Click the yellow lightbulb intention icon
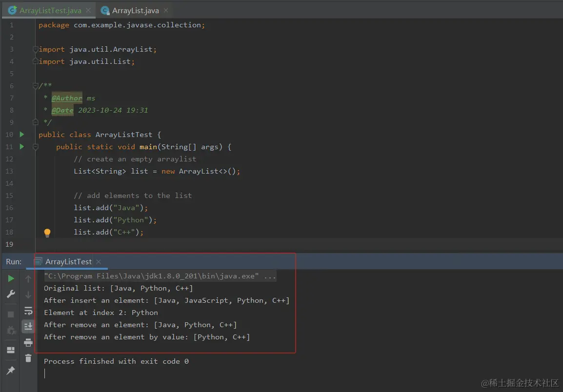 [x=47, y=233]
